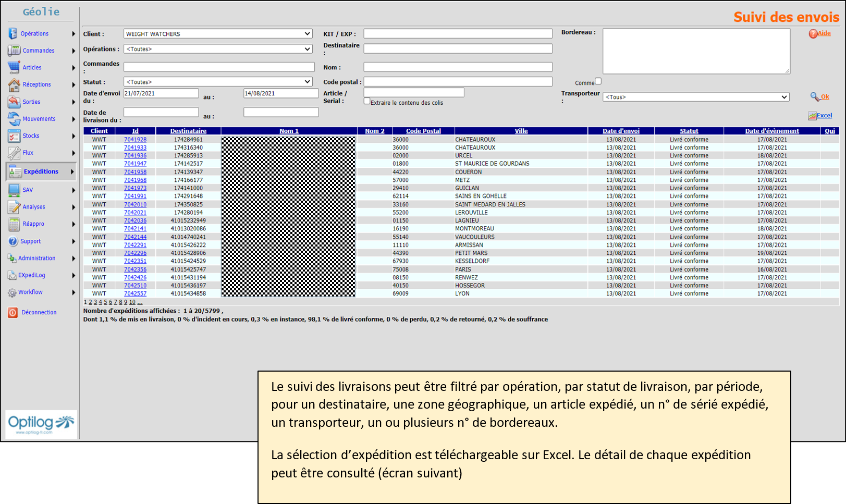Click the Nom input field

[x=458, y=67]
